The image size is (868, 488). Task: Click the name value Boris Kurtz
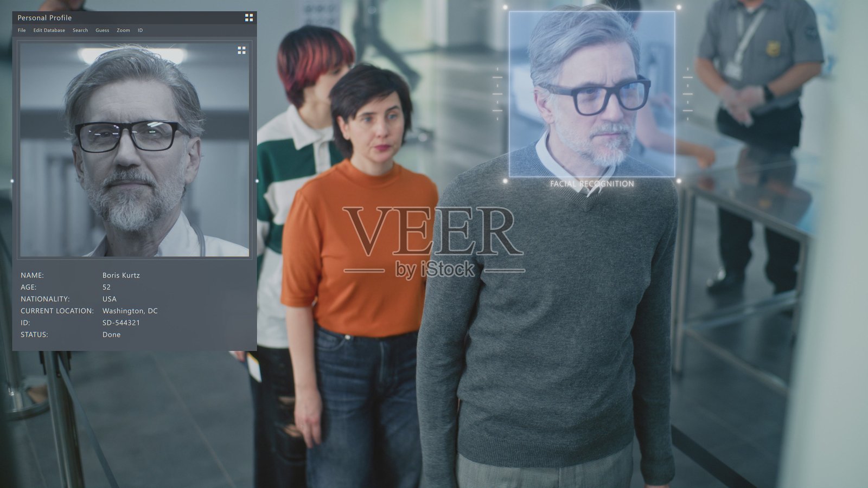coord(121,275)
